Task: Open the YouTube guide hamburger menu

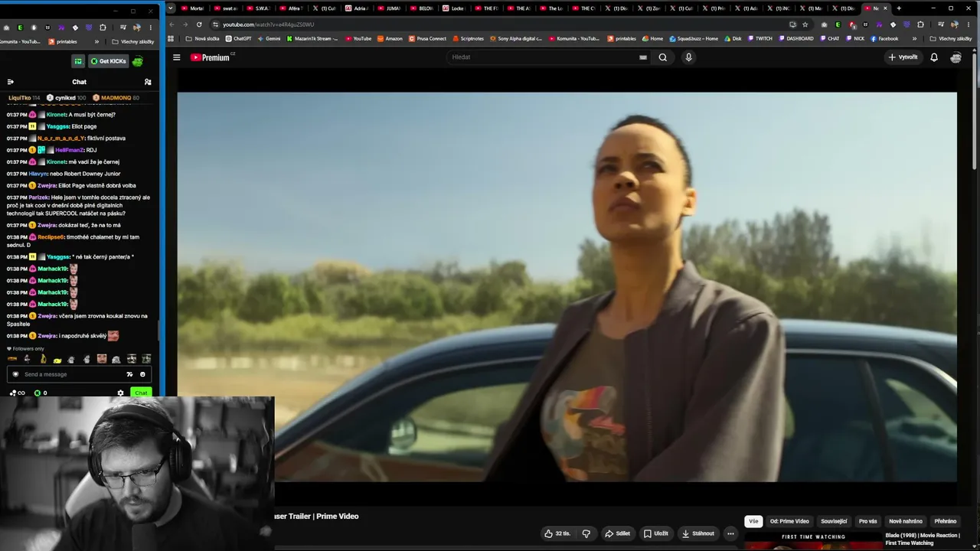Action: (176, 57)
